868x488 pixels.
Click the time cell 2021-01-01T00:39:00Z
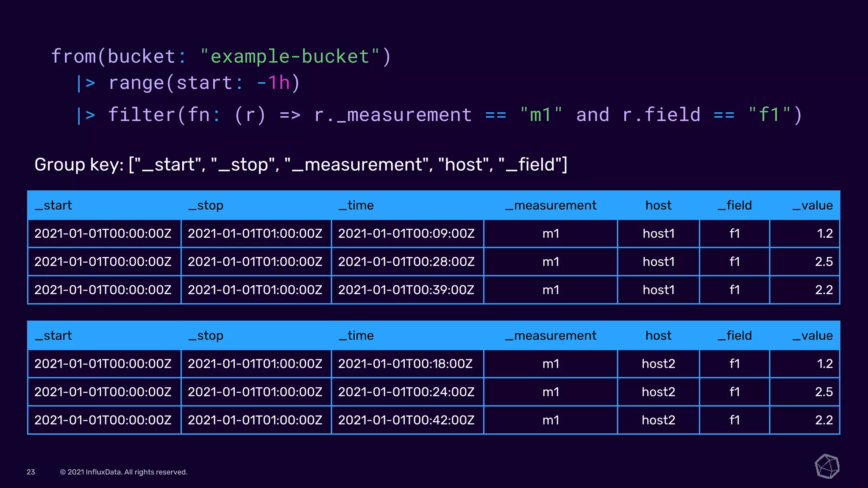(406, 290)
